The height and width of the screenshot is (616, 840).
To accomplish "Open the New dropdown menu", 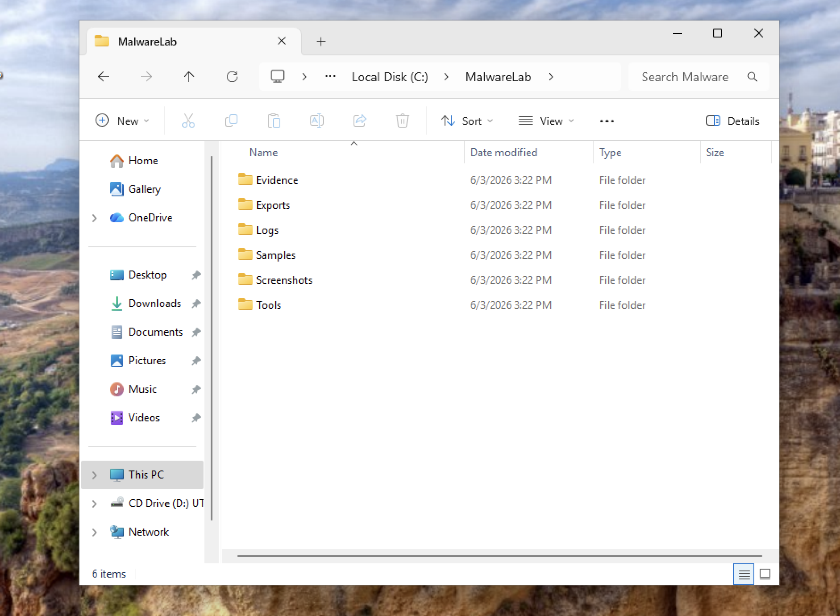I will 122,121.
